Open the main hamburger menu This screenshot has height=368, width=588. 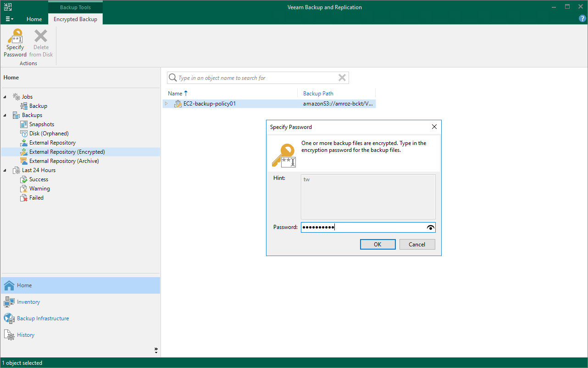click(9, 19)
